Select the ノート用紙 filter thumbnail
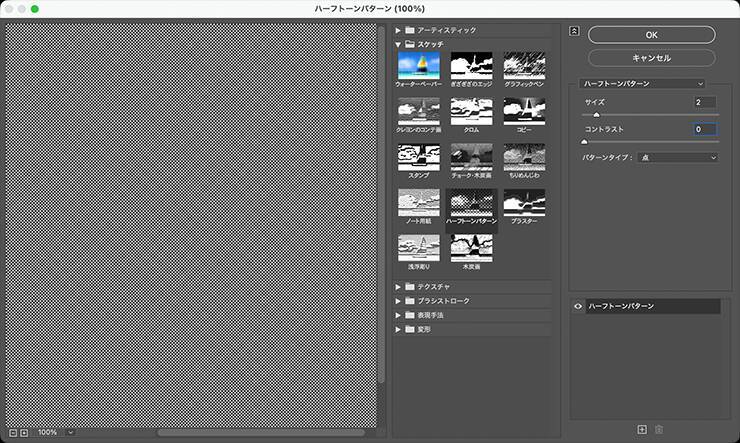 [419, 203]
